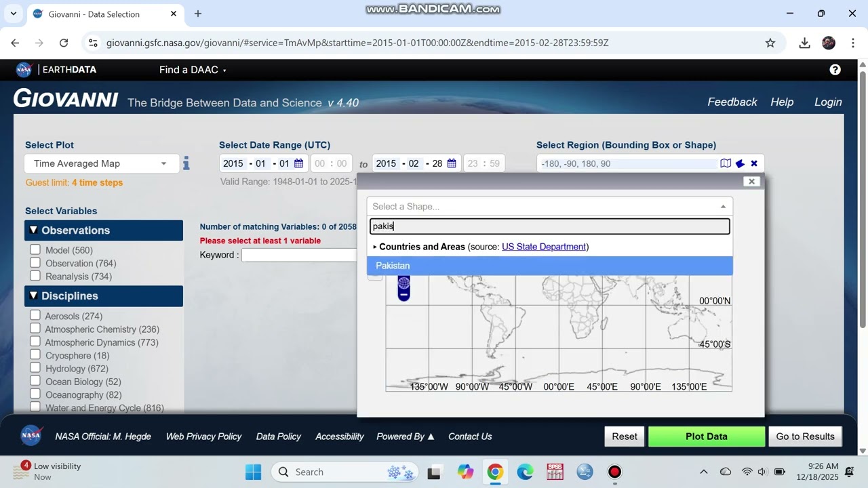This screenshot has width=868, height=488.
Task: Clear the region with the blue X icon
Action: click(x=754, y=163)
